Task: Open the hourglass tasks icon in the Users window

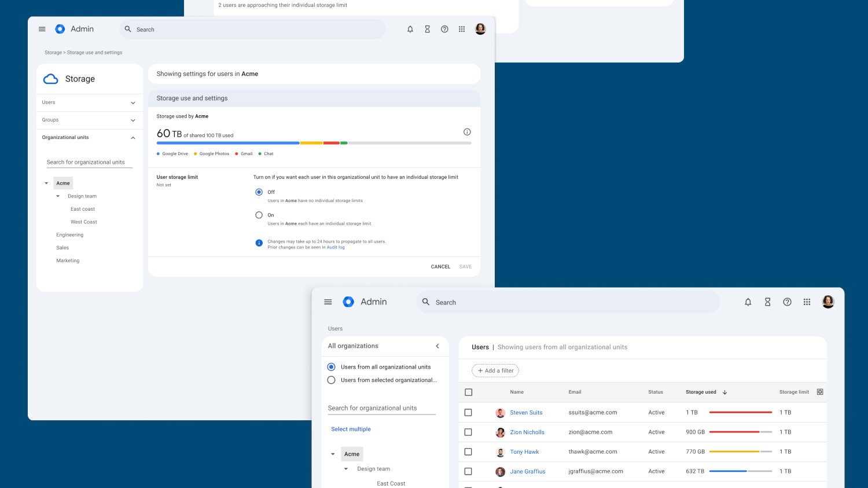Action: [767, 302]
